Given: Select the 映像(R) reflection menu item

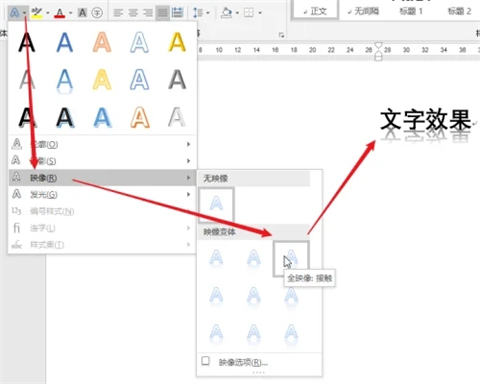Looking at the screenshot, I should click(102, 178).
